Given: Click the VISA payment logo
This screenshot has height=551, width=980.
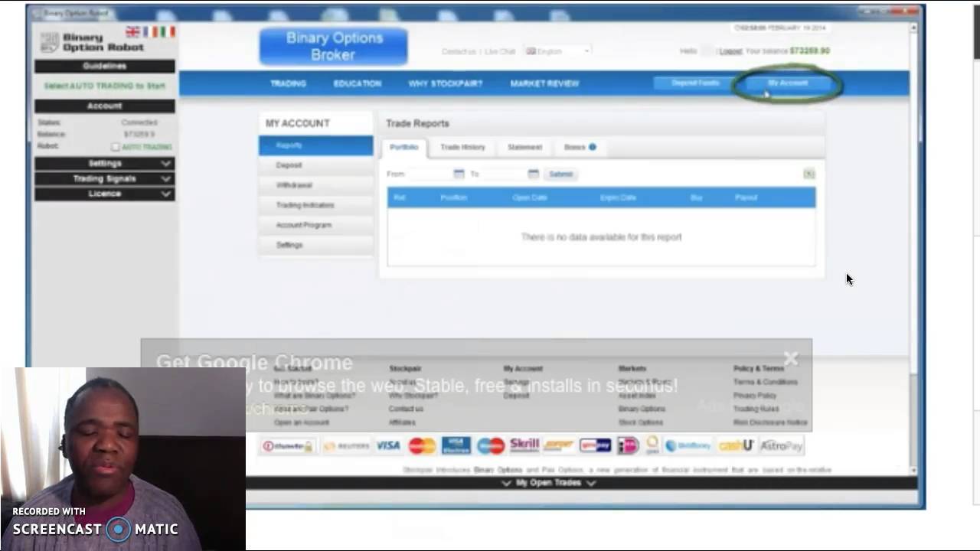Looking at the screenshot, I should pos(388,445).
